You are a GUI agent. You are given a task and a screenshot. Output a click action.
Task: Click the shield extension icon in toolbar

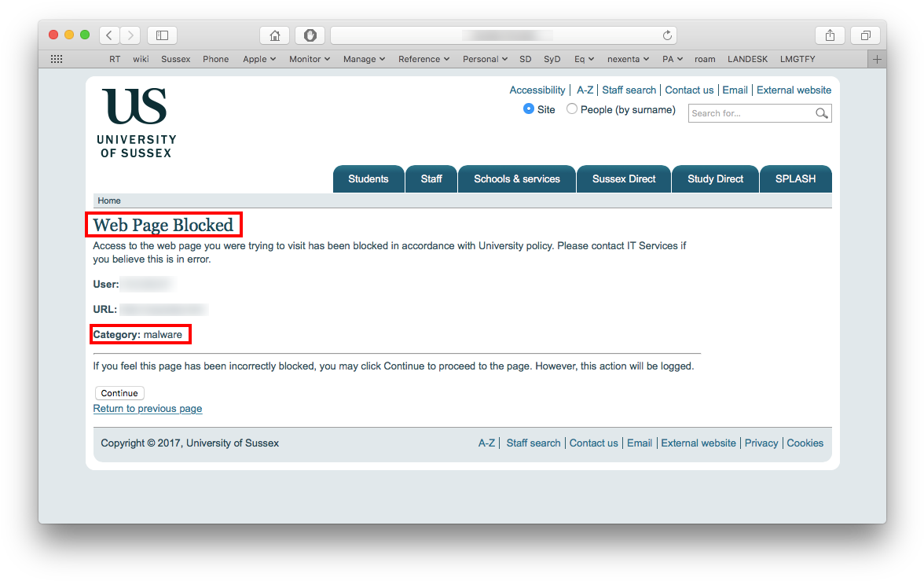coord(310,35)
